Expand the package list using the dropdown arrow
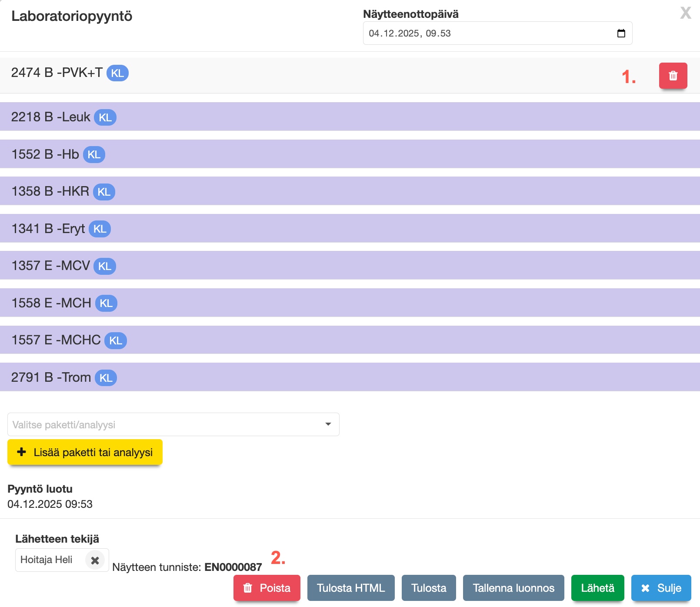700x607 pixels. 328,424
